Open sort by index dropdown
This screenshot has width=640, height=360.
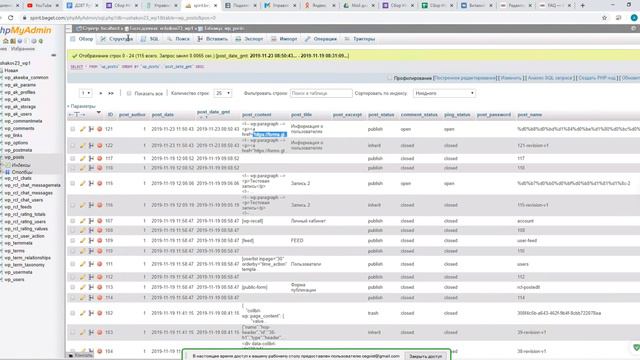tap(444, 93)
